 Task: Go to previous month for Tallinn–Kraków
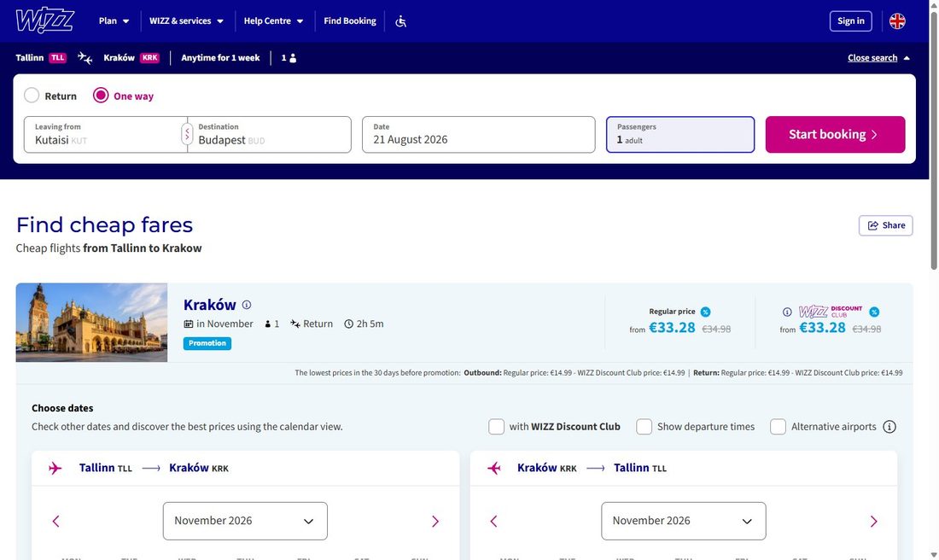[55, 521]
